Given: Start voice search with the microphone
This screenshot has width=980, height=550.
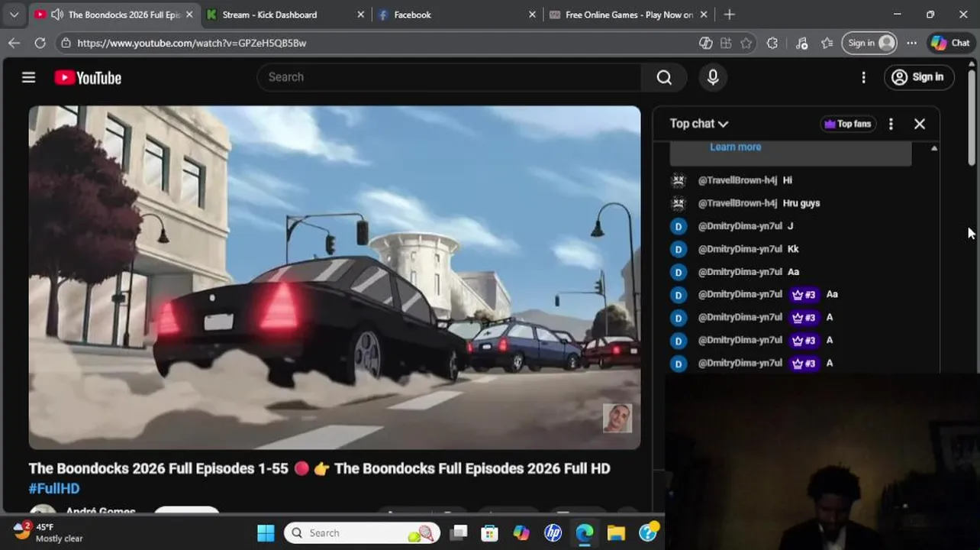Looking at the screenshot, I should tap(713, 77).
